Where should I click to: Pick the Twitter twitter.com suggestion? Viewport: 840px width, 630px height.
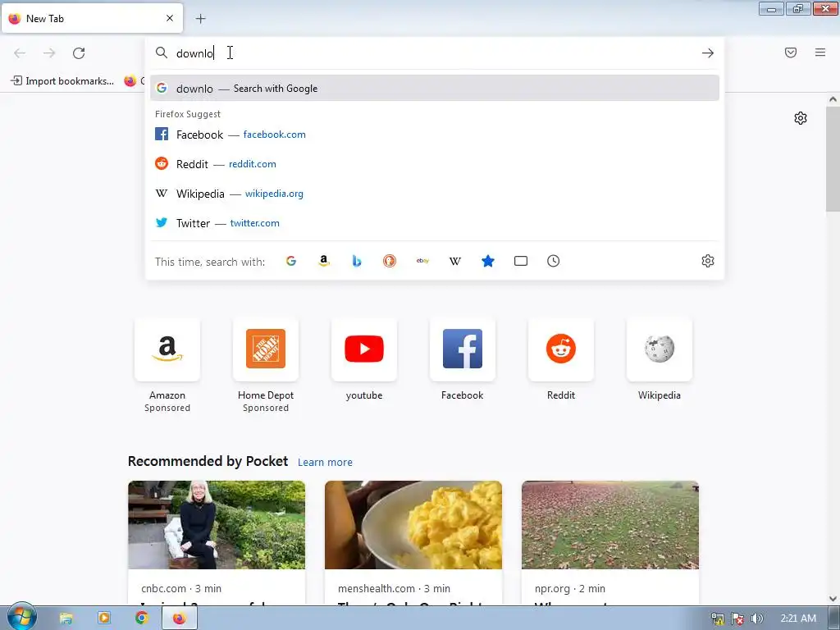[435, 223]
